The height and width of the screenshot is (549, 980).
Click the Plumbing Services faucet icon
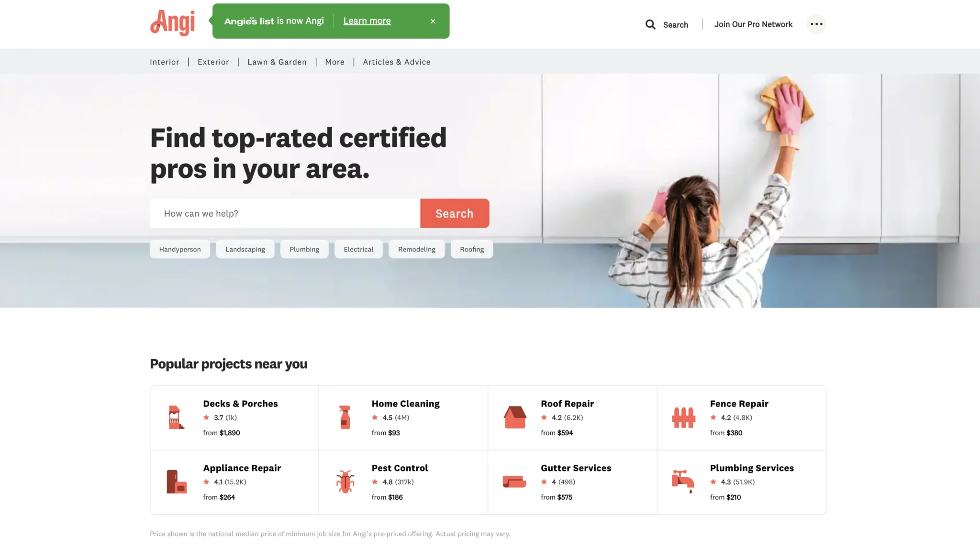pos(683,482)
